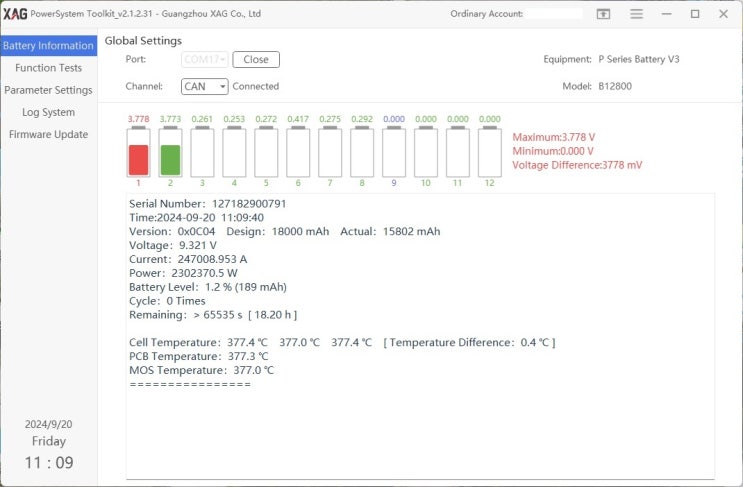
Task: Maximize the PowerSystem Toolkit window
Action: click(694, 14)
